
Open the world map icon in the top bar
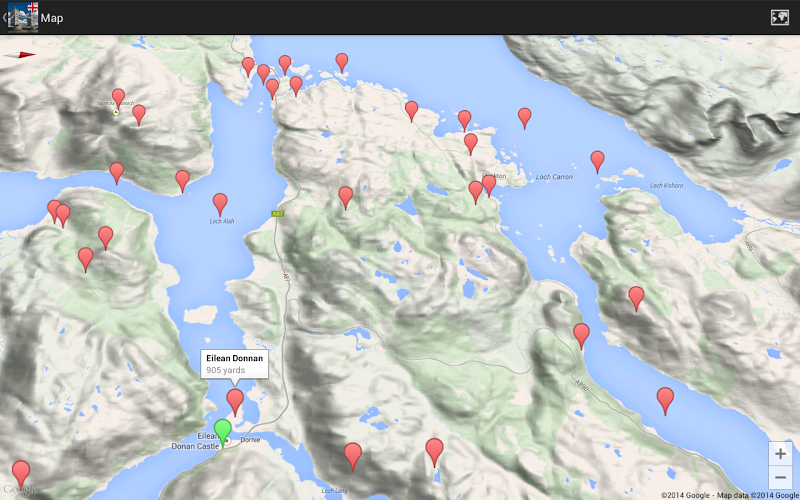tap(780, 17)
